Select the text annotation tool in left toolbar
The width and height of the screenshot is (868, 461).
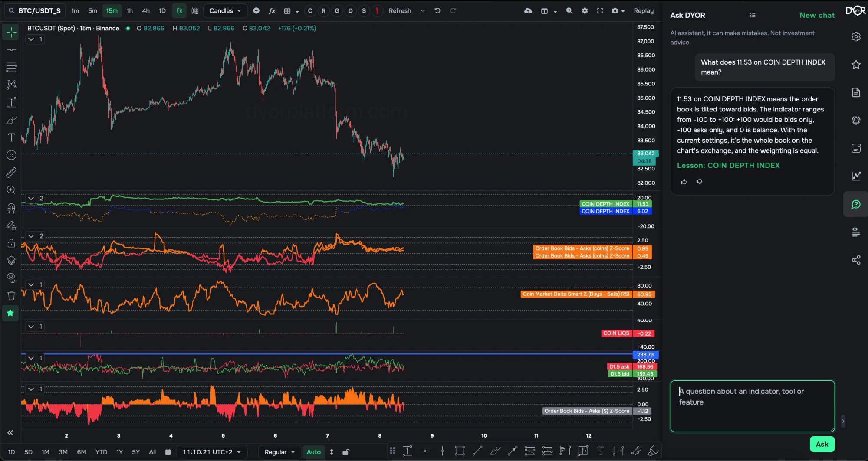tap(11, 137)
